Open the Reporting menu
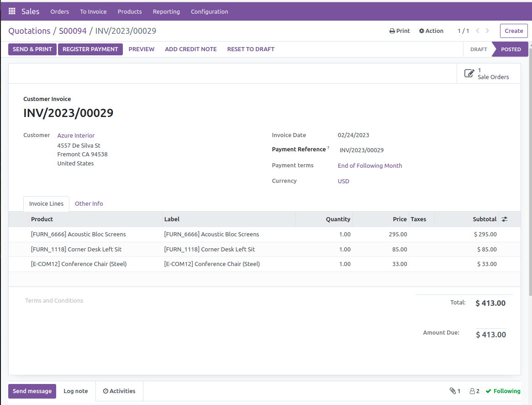532x405 pixels. pos(166,11)
